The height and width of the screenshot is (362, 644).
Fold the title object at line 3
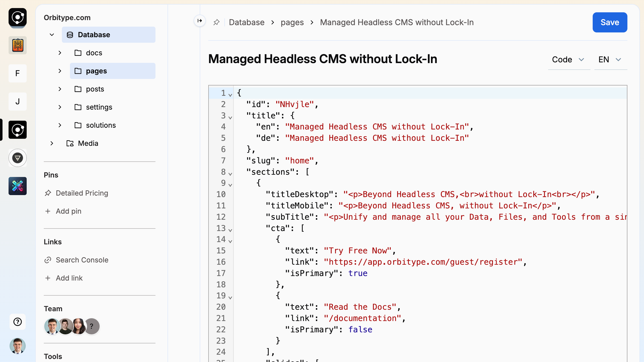tap(230, 117)
